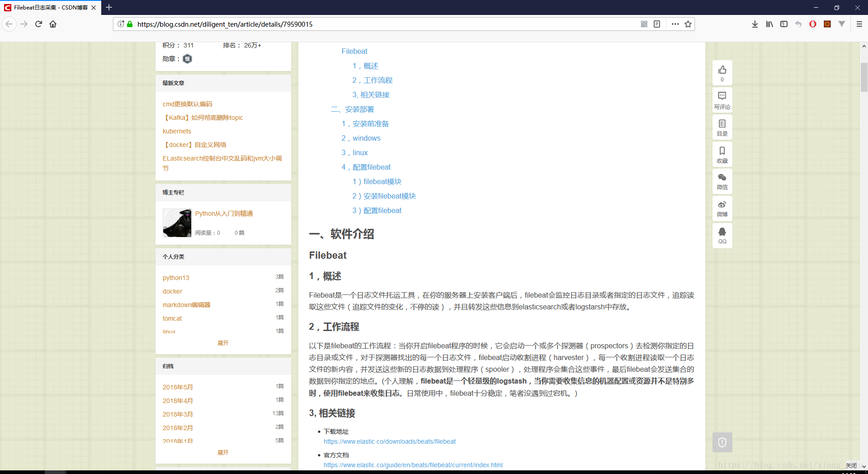Go back with browser back arrow
The height and width of the screenshot is (474, 868).
(x=9, y=24)
